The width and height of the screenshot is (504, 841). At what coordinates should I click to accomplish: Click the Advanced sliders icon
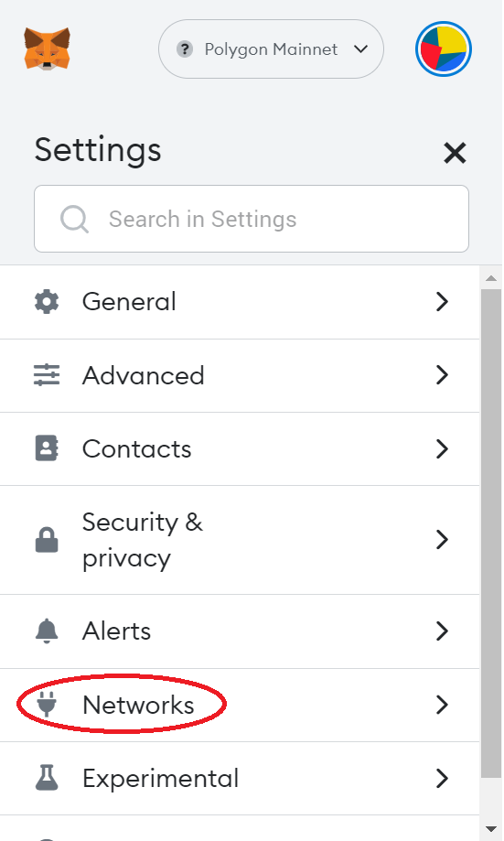coord(47,375)
